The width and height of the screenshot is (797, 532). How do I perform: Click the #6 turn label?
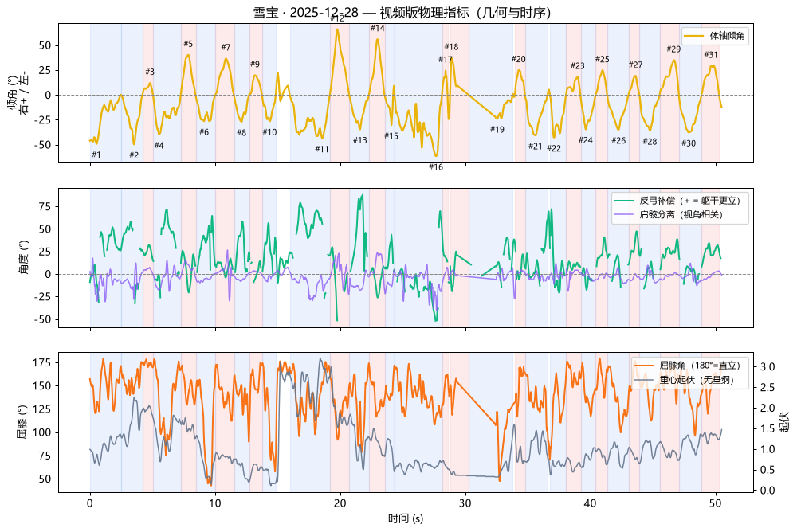tap(204, 132)
